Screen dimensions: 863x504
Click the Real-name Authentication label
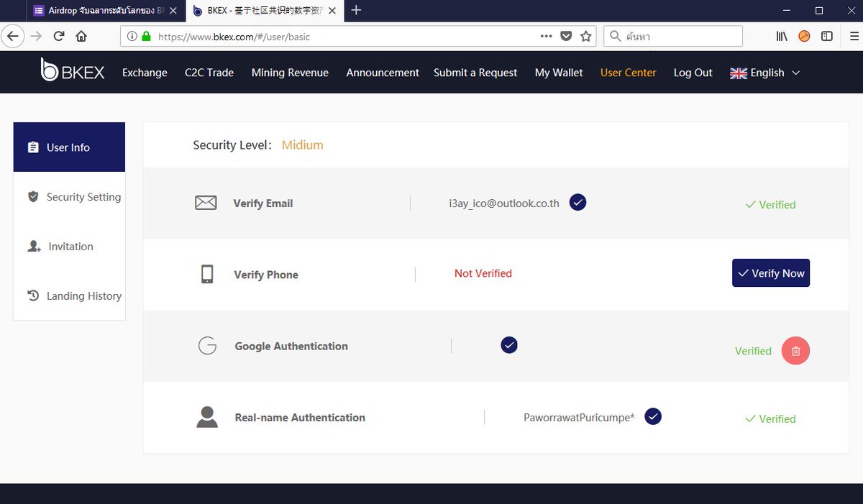click(300, 417)
